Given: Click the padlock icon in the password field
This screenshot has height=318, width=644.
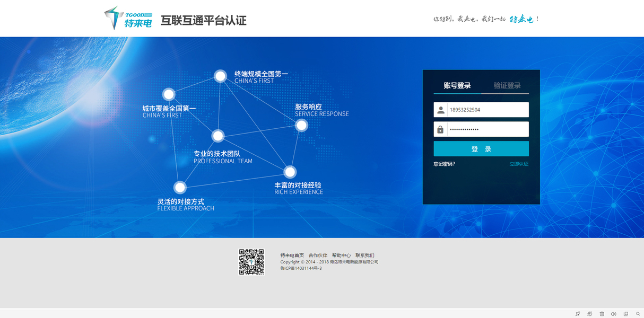Looking at the screenshot, I should point(440,129).
